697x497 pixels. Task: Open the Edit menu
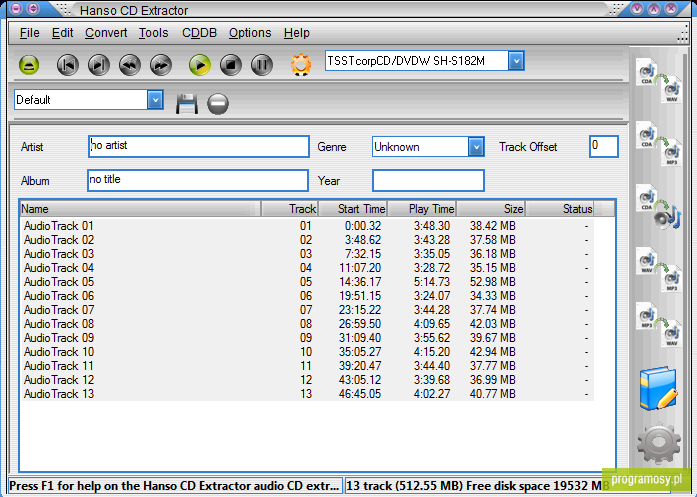tap(62, 33)
